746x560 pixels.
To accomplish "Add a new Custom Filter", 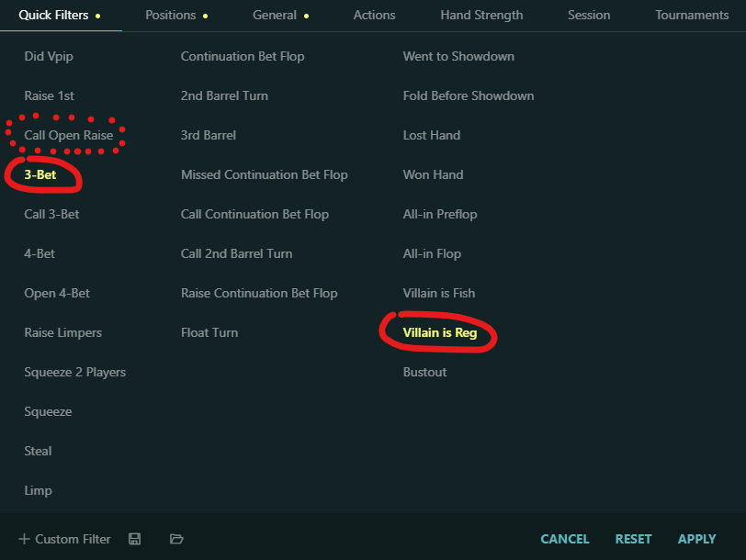I will pyautogui.click(x=63, y=539).
